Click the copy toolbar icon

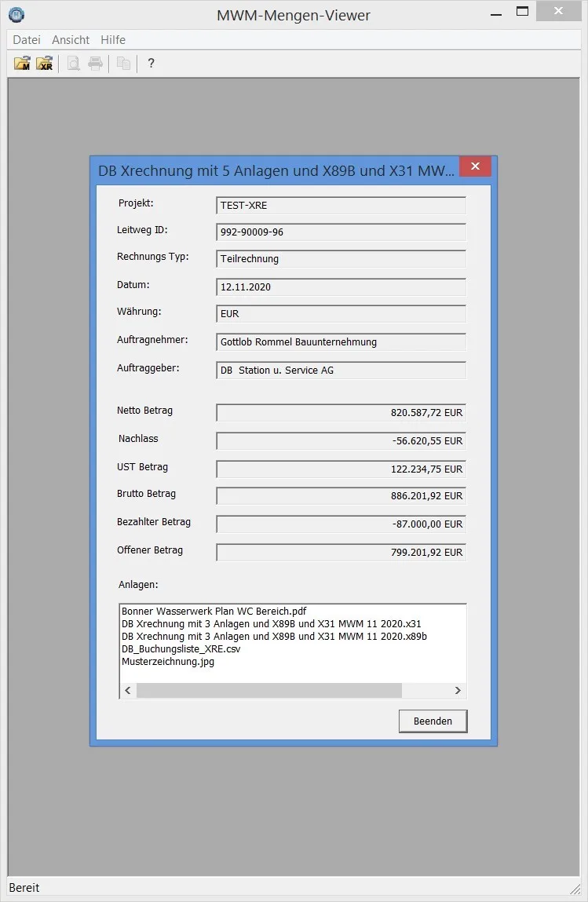[x=124, y=64]
